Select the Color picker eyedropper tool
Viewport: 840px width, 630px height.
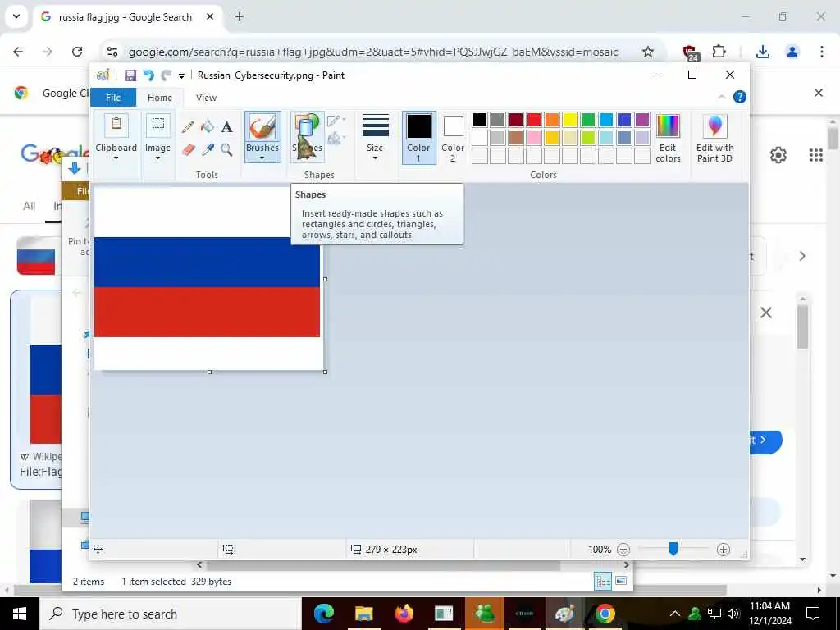click(208, 150)
